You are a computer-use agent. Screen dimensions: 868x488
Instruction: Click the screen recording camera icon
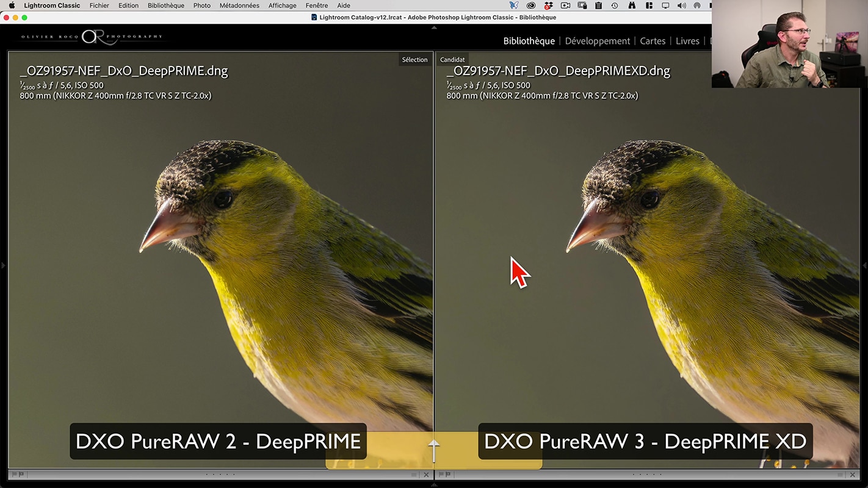(x=565, y=5)
